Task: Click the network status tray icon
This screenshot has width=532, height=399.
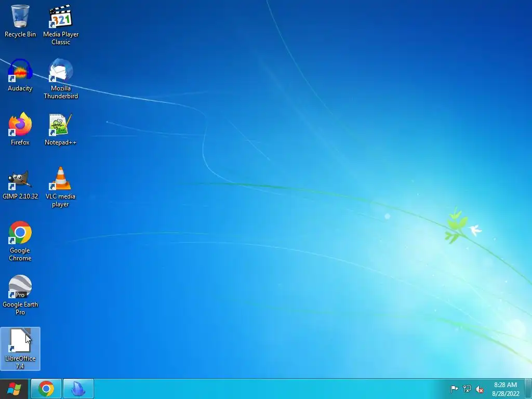Action: (467, 389)
